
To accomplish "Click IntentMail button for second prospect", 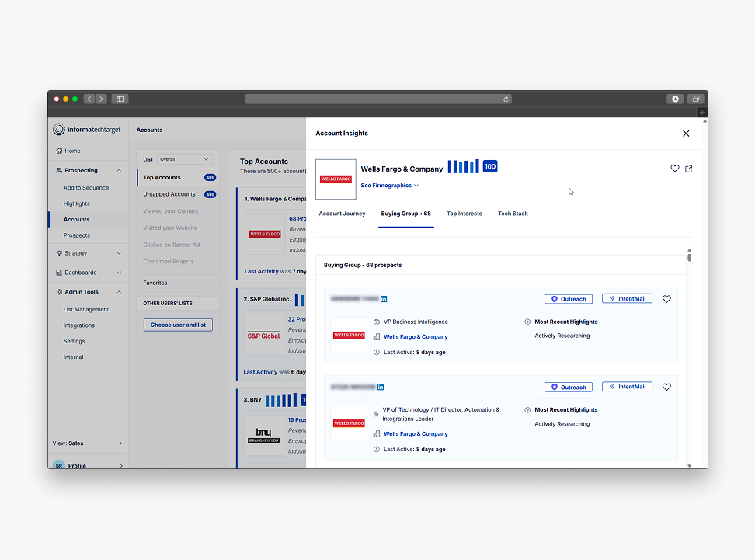I will 627,387.
